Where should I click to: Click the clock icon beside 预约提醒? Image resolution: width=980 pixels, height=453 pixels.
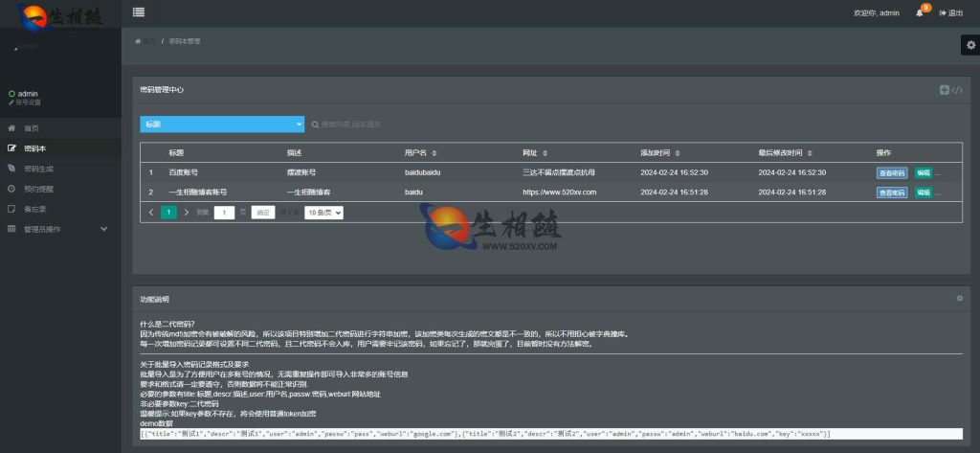(x=11, y=189)
